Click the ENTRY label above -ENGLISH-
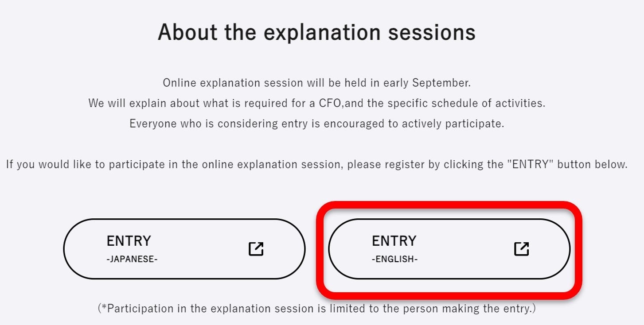 pos(394,241)
